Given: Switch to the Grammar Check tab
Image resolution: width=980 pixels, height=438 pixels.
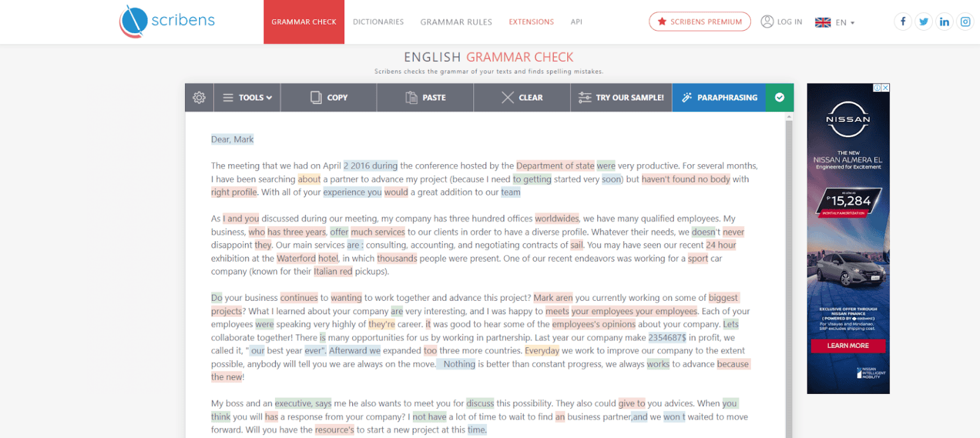Looking at the screenshot, I should [x=304, y=22].
